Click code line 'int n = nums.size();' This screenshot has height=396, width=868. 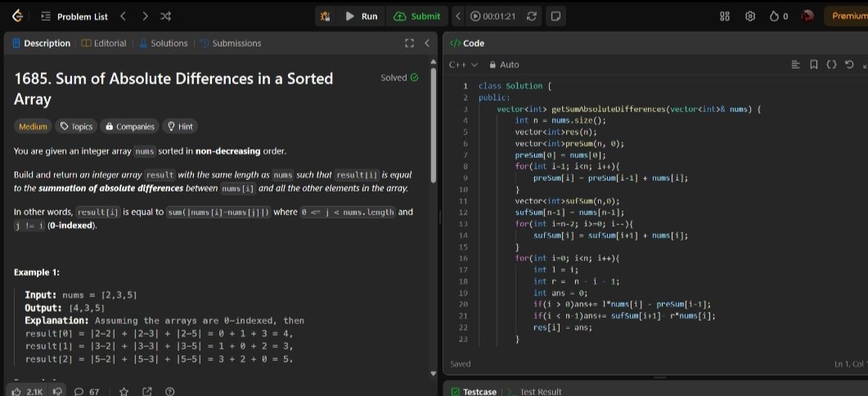pyautogui.click(x=560, y=120)
